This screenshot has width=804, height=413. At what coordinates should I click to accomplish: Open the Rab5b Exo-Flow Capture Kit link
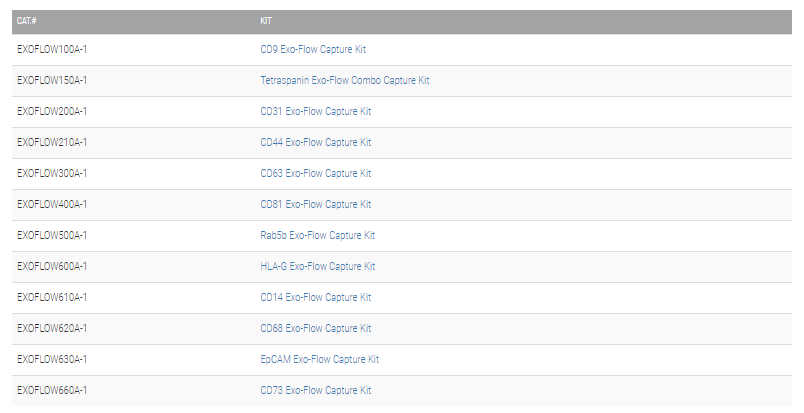318,235
